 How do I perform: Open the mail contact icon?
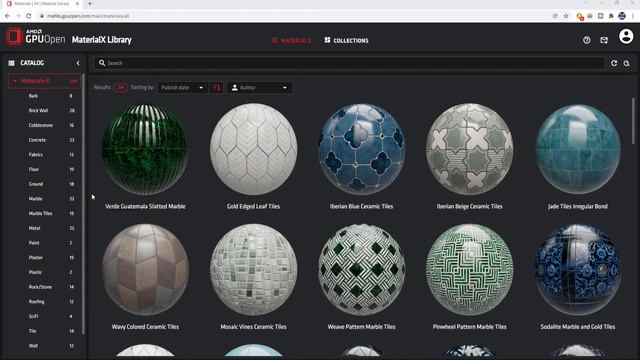point(604,40)
